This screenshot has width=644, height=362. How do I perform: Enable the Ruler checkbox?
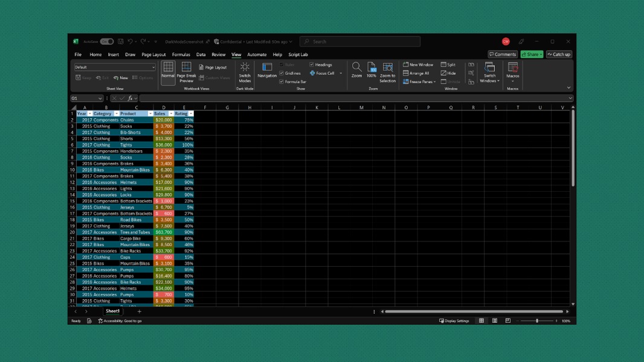pyautogui.click(x=280, y=65)
